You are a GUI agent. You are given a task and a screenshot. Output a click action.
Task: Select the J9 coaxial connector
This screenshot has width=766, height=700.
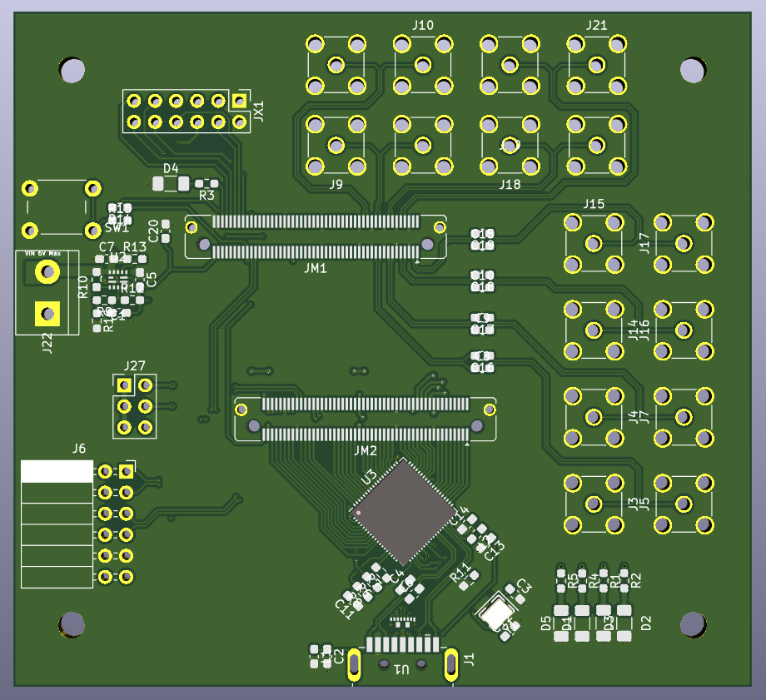coord(336,146)
